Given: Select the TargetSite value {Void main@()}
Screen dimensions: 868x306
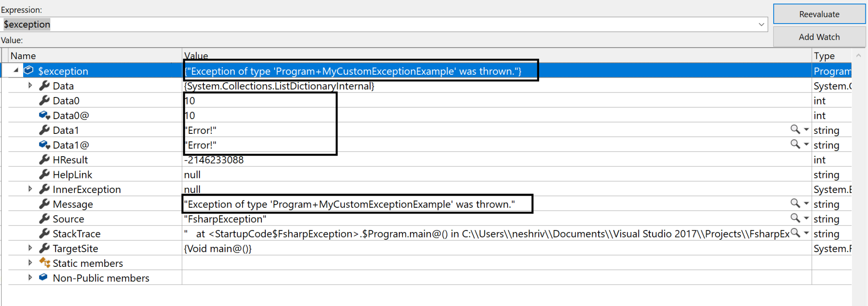Looking at the screenshot, I should 218,249.
